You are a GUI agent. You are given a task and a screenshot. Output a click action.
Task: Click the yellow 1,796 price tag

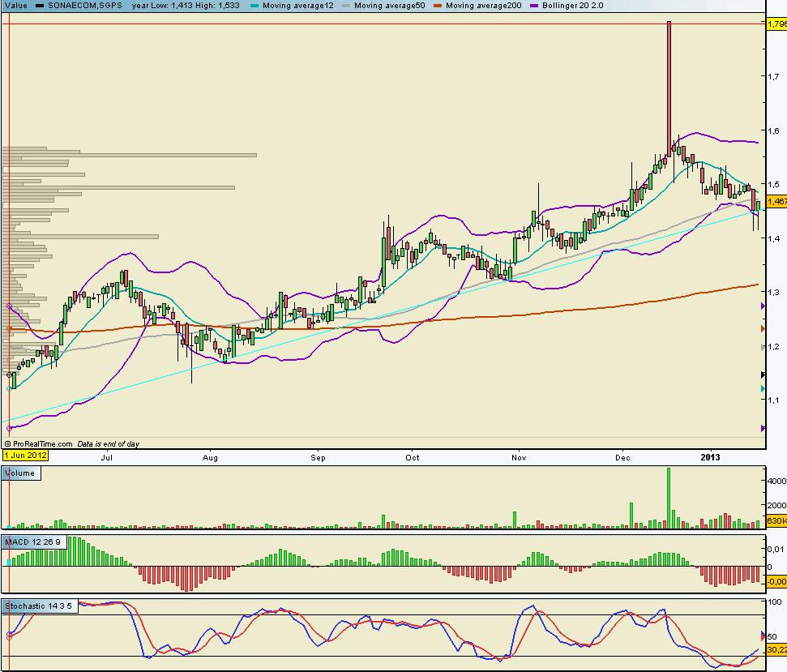click(777, 24)
